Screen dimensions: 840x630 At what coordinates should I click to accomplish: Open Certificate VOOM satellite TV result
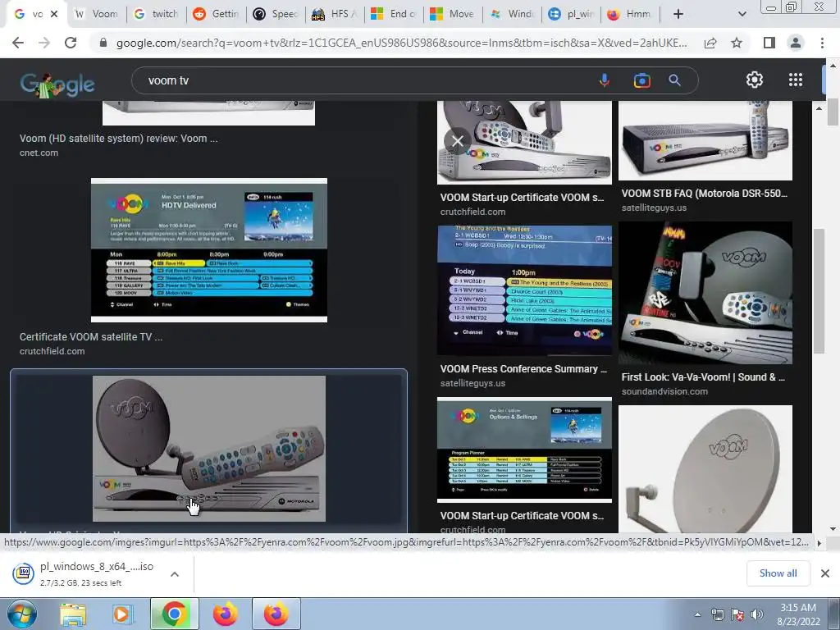91,337
